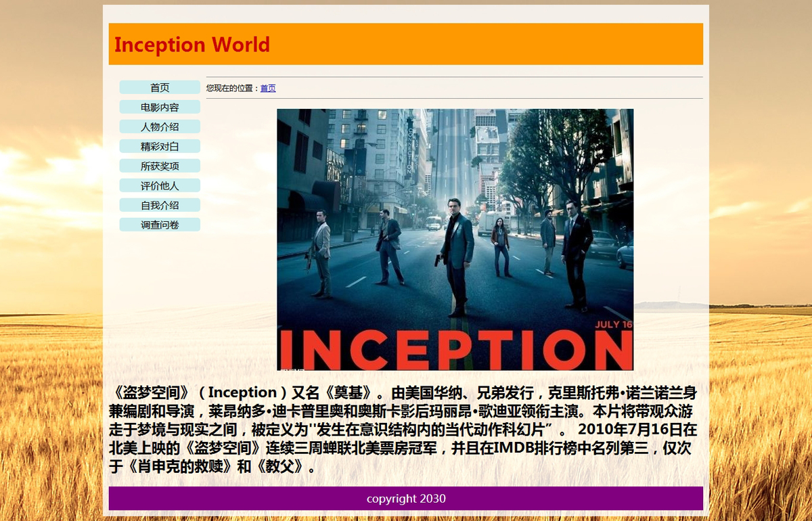Viewport: 812px width, 521px height.
Task: Click the 首页 breadcrumb link
Action: tap(268, 88)
